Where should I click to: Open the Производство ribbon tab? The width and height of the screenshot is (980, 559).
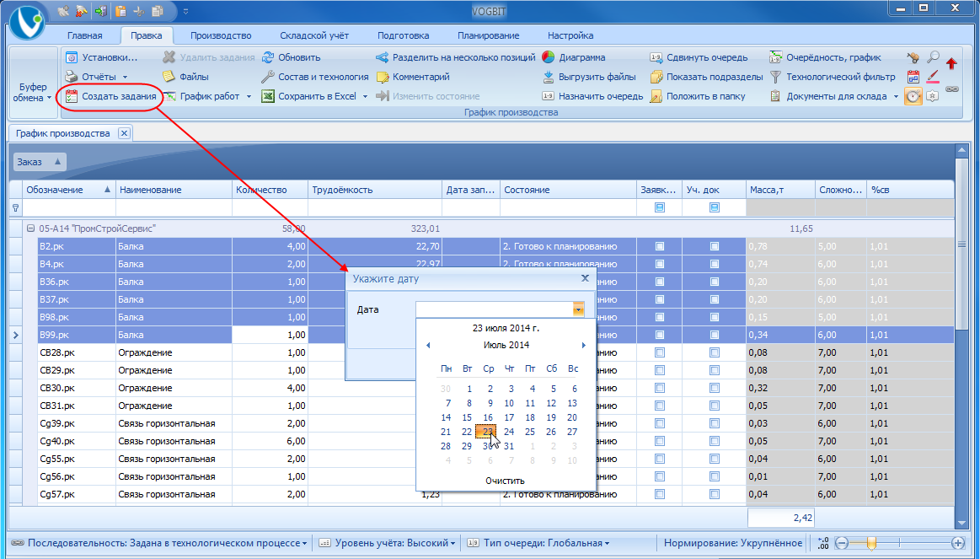tap(221, 35)
